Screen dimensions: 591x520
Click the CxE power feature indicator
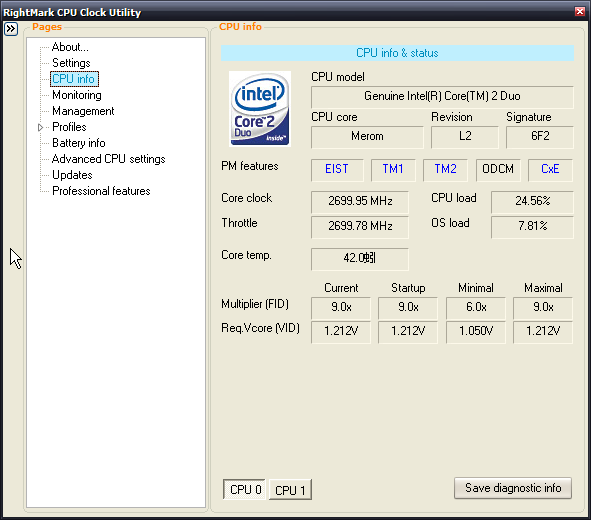[550, 169]
